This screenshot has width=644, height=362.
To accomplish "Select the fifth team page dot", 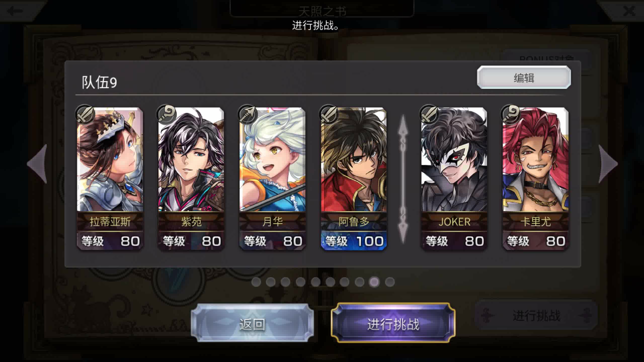I will pyautogui.click(x=315, y=282).
